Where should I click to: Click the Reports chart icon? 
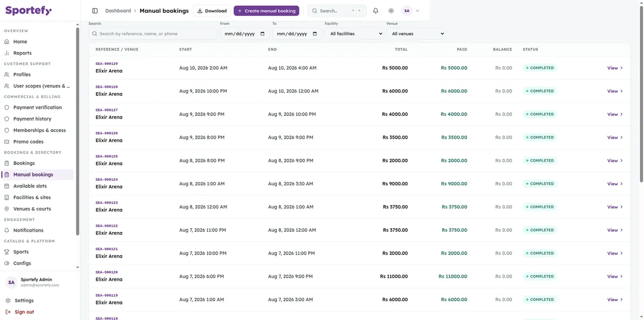[x=7, y=53]
